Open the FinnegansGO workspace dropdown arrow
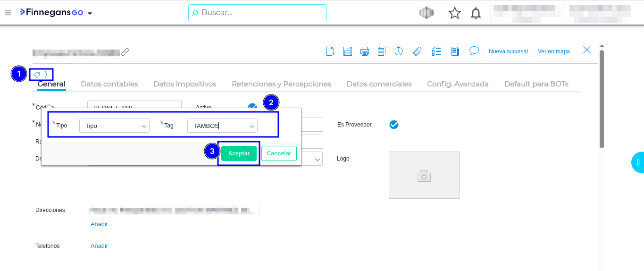 tap(90, 13)
